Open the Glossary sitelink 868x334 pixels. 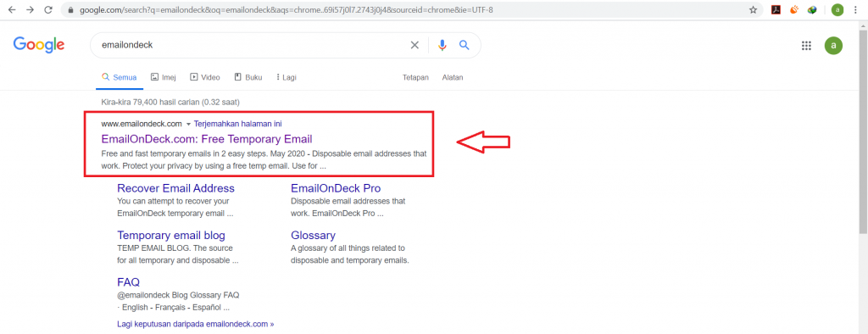pos(314,236)
